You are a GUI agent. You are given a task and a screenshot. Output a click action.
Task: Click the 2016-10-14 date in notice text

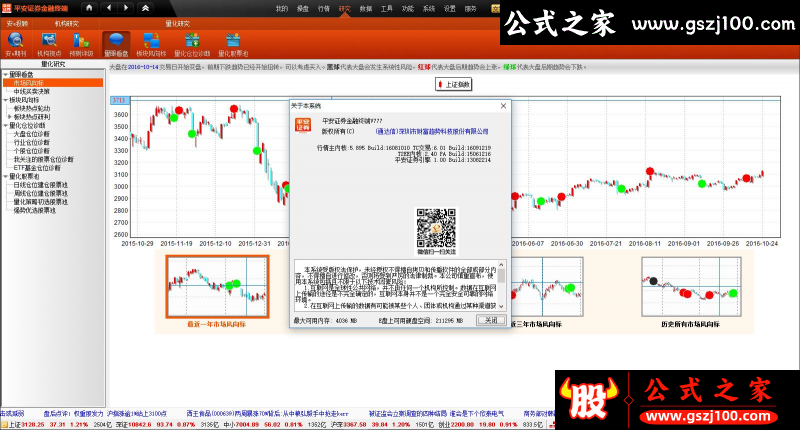pyautogui.click(x=143, y=67)
